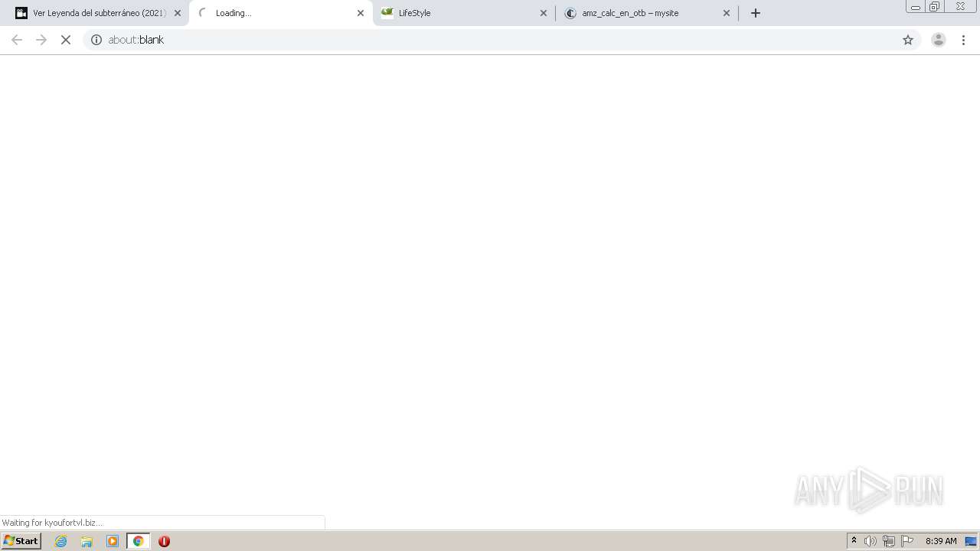Viewport: 980px width, 551px height.
Task: Select the Loading... tab
Action: 280,13
